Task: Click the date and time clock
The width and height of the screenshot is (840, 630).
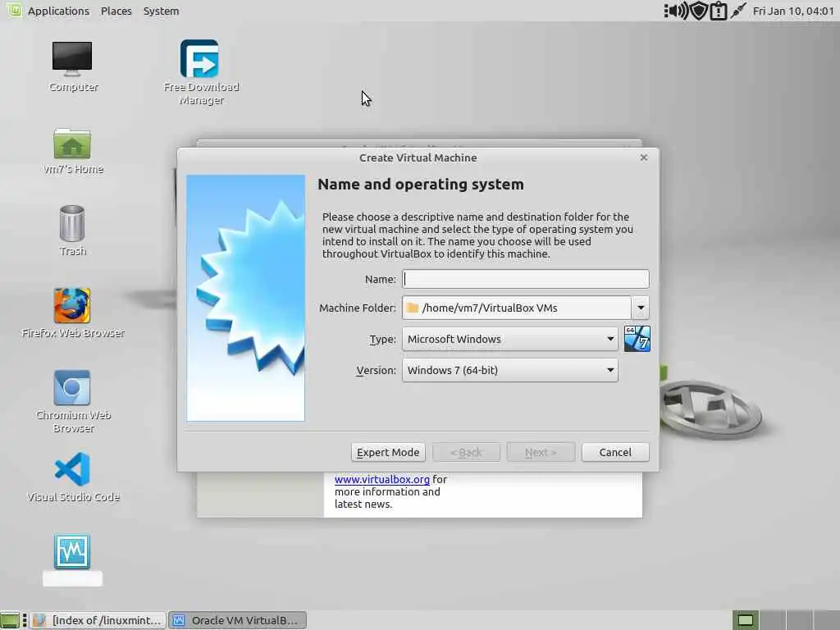Action: [793, 11]
